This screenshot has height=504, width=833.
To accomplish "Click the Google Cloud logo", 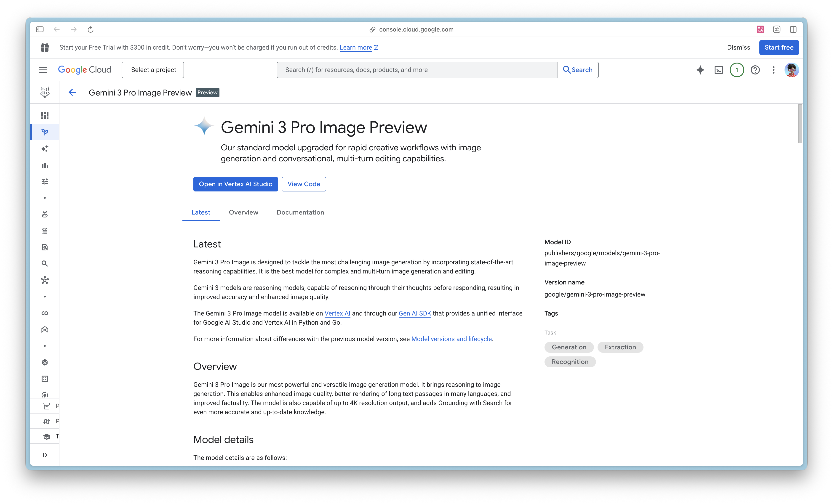I will pos(85,70).
